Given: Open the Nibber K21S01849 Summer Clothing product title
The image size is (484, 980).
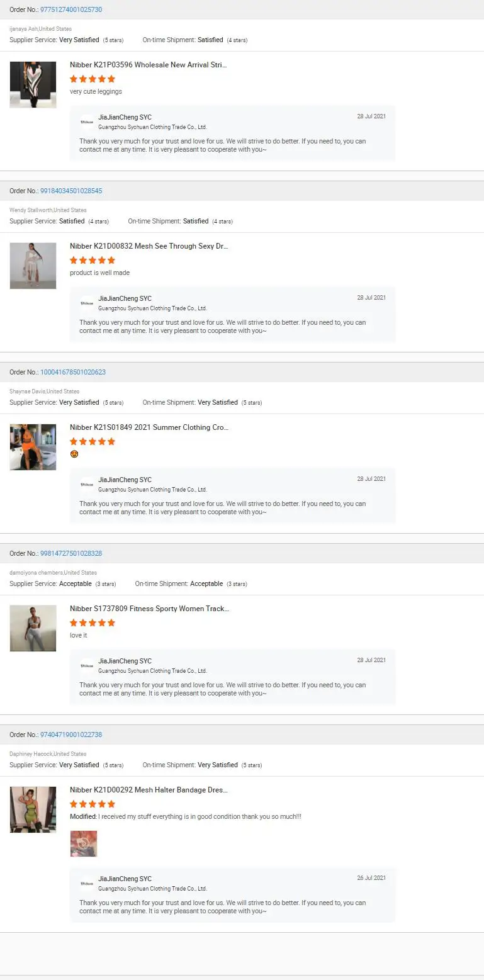Looking at the screenshot, I should pyautogui.click(x=149, y=427).
